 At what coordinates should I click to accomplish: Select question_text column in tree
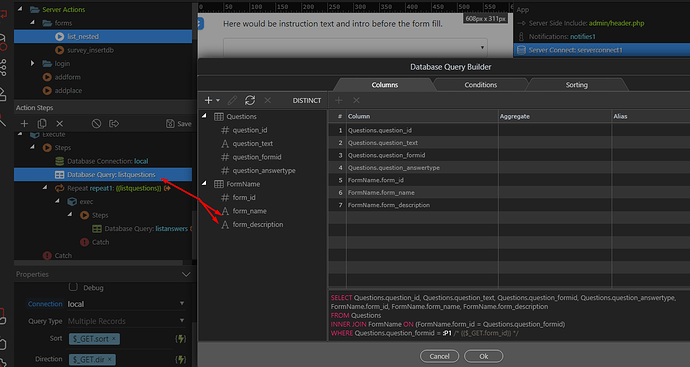click(x=253, y=143)
